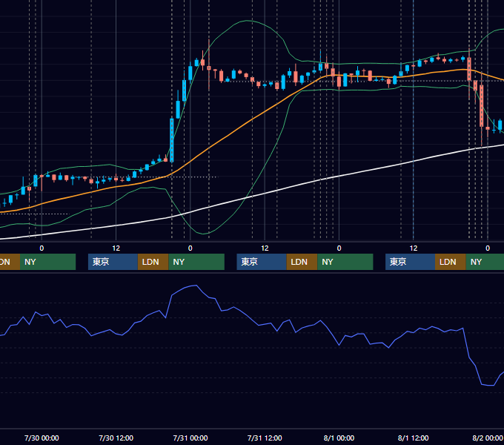Click the 8/1 12:00 date label
The height and width of the screenshot is (445, 504).
pos(413,438)
